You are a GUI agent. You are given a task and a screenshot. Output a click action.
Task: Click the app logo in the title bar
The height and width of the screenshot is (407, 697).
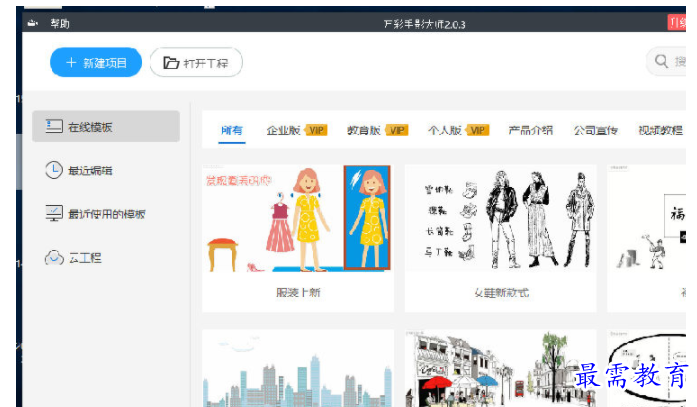[x=32, y=22]
